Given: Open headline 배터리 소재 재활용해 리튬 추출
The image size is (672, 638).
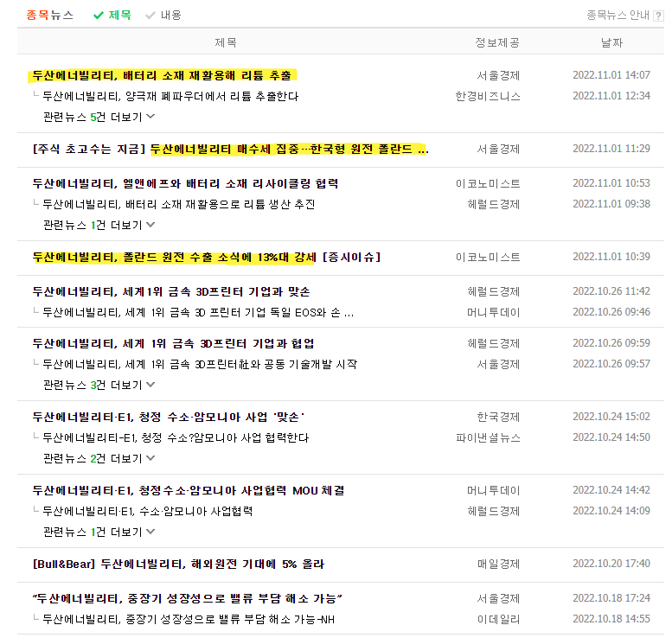Looking at the screenshot, I should [x=162, y=76].
